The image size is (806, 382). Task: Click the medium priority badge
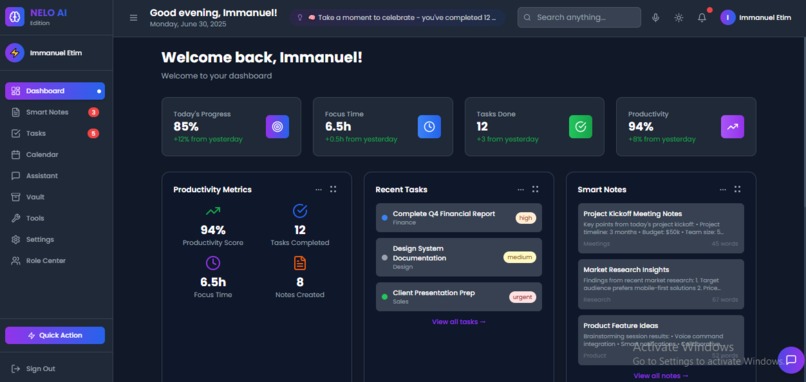(x=520, y=257)
